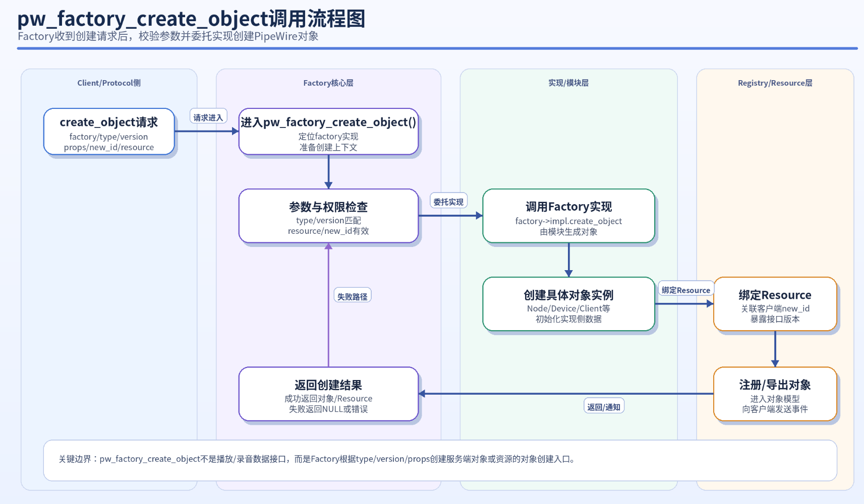The height and width of the screenshot is (504, 864).
Task: Click the "调用Factory实现" node heading
Action: [x=568, y=207]
